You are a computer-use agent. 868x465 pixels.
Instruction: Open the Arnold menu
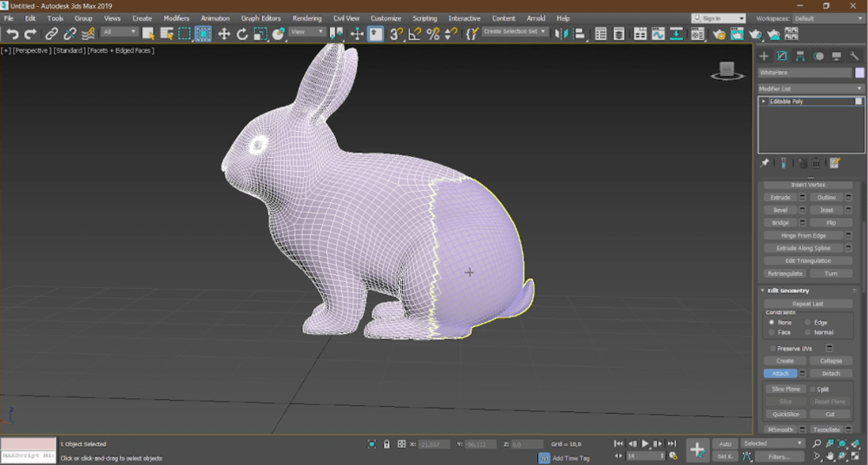(536, 18)
